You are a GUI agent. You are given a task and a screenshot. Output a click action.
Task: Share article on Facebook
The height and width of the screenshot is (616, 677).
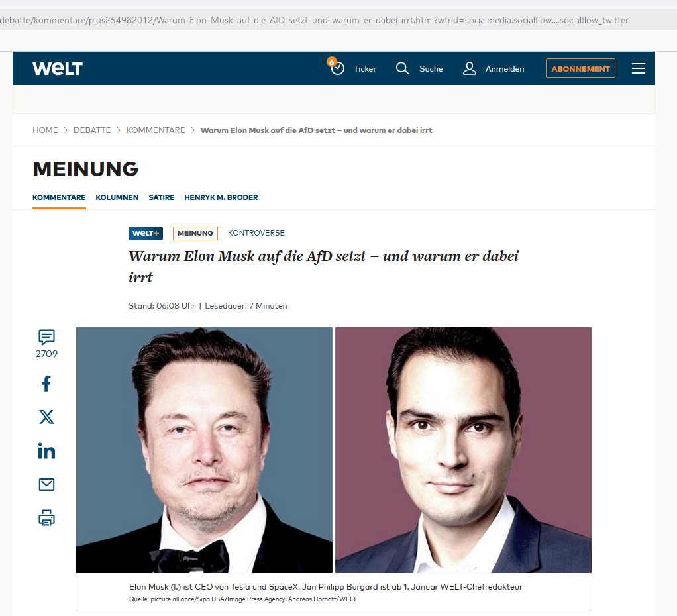click(x=46, y=384)
